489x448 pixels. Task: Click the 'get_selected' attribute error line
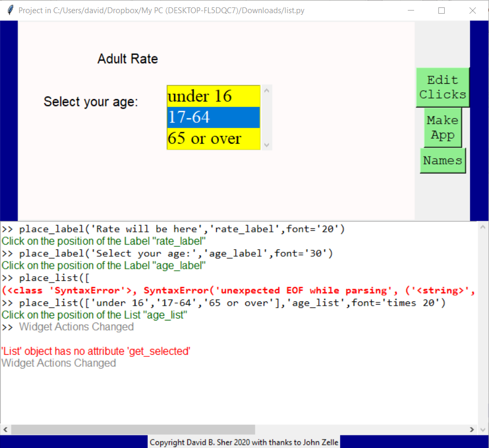95,351
